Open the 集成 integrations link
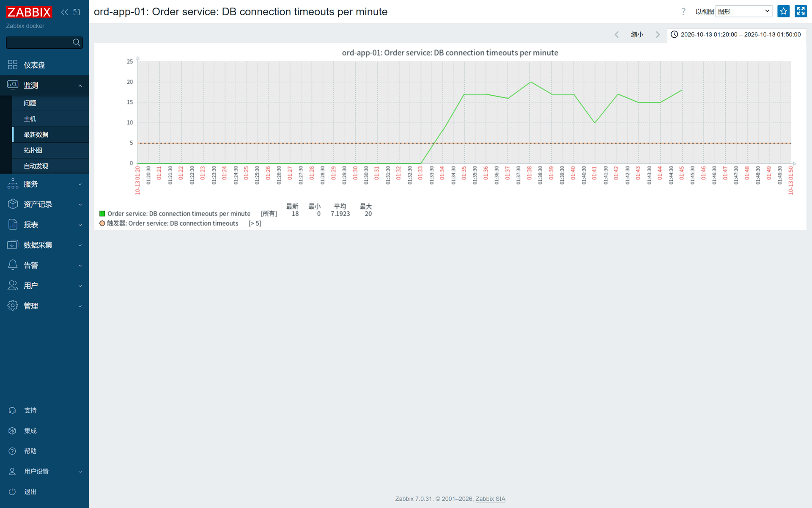The width and height of the screenshot is (812, 508). click(x=44, y=431)
